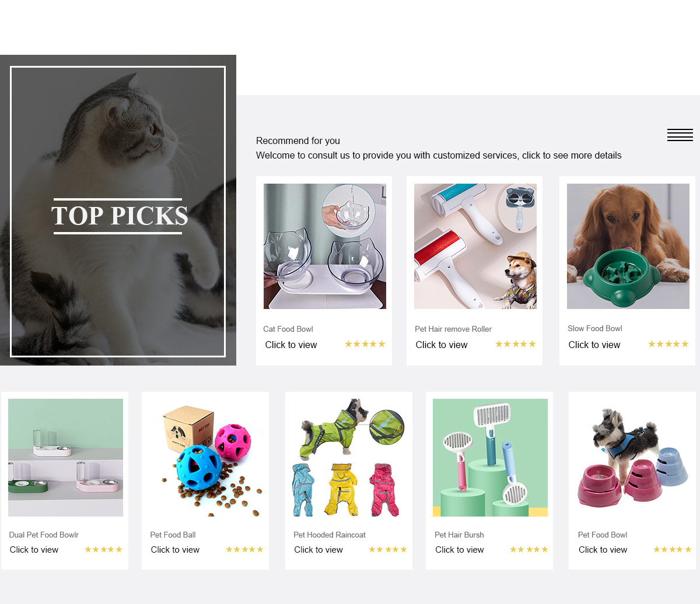Open the Pet Food Ball product image
700x604 pixels.
click(206, 458)
